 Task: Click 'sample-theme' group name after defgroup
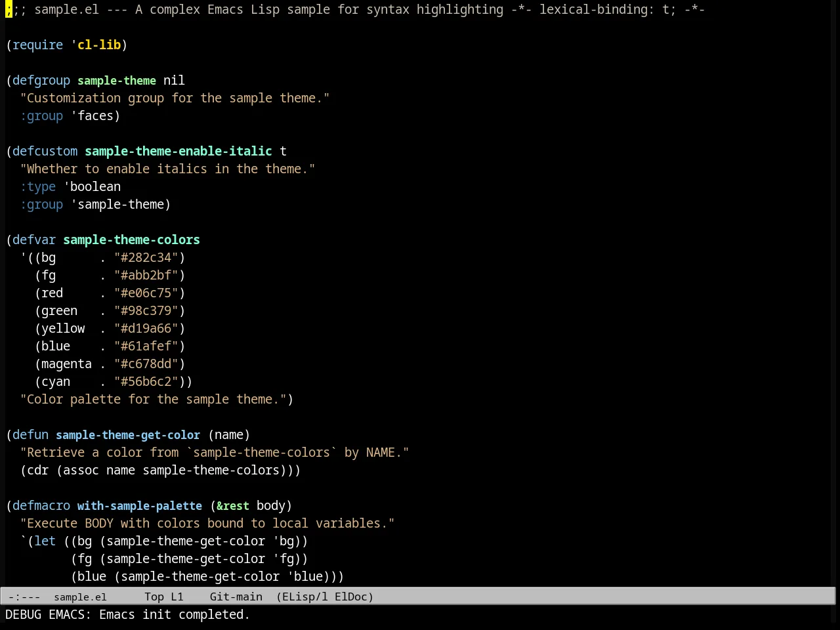point(117,80)
